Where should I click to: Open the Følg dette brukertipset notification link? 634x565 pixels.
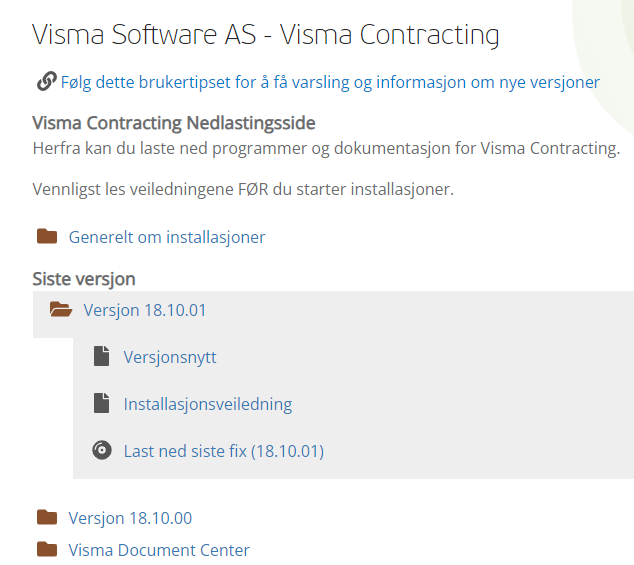coord(330,83)
